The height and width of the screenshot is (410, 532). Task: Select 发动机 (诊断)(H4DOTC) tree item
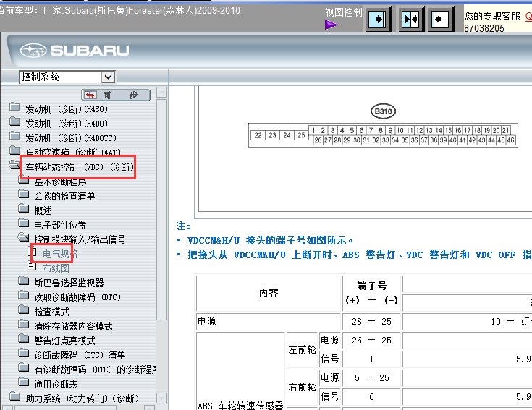tap(71, 138)
